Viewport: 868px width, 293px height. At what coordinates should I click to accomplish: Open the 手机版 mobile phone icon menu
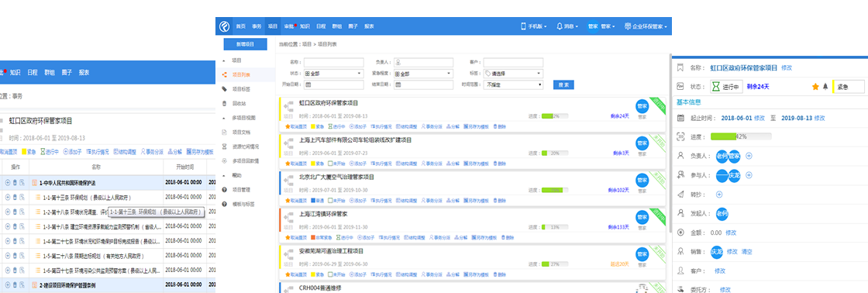534,26
